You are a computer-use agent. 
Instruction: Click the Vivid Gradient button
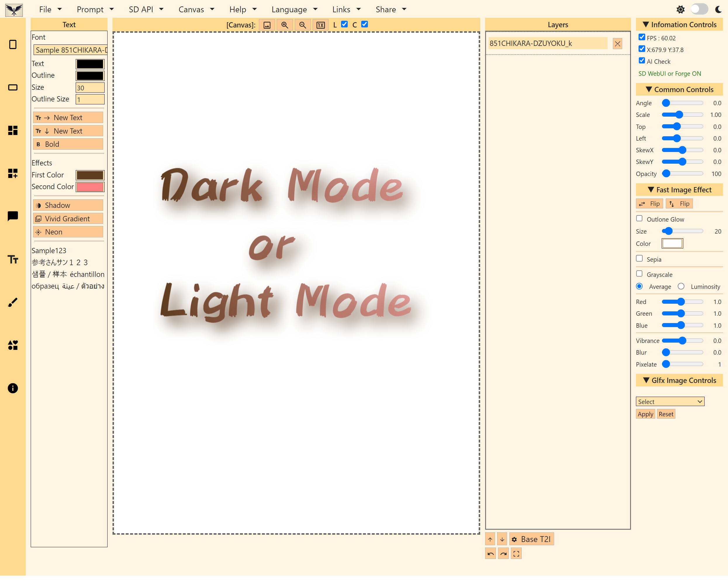click(68, 219)
